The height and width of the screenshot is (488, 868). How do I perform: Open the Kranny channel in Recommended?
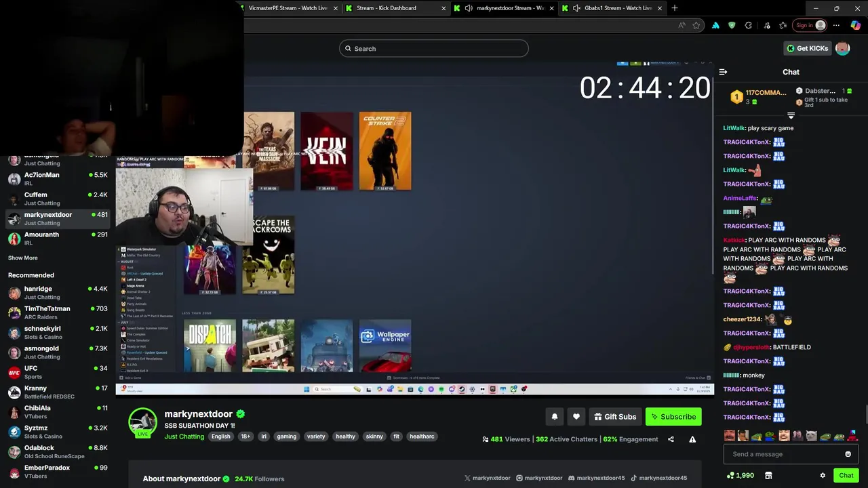point(58,392)
